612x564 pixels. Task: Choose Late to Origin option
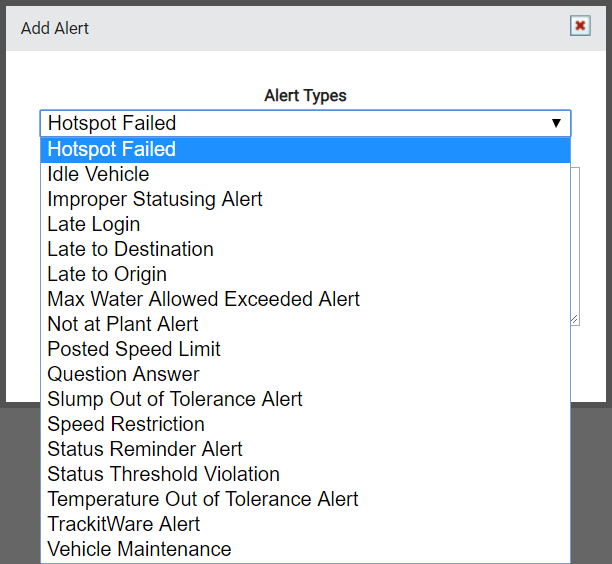(x=305, y=274)
